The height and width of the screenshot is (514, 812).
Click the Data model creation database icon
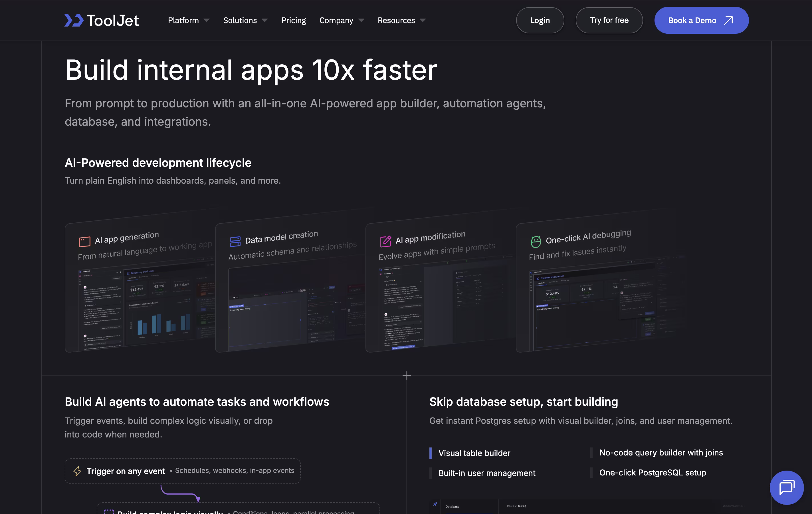click(x=235, y=241)
